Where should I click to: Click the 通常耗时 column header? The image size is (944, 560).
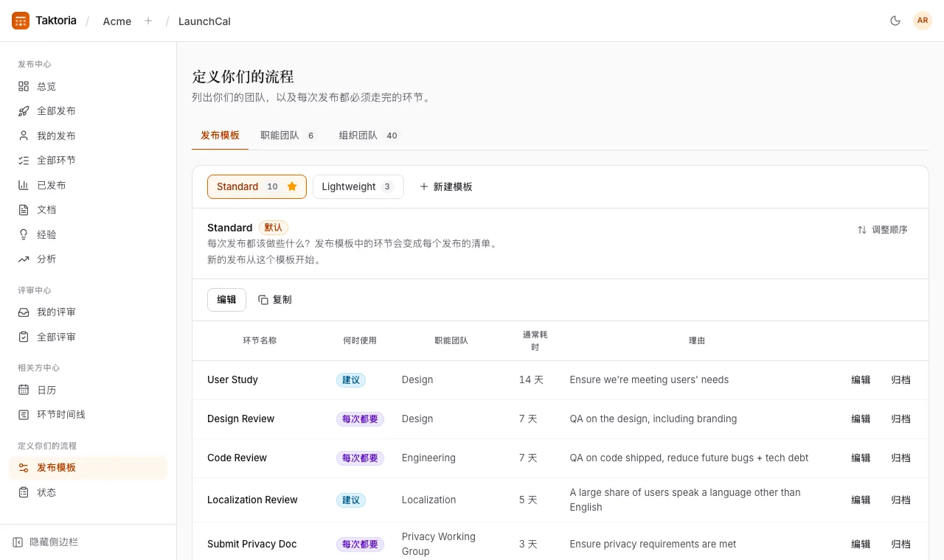coord(535,340)
